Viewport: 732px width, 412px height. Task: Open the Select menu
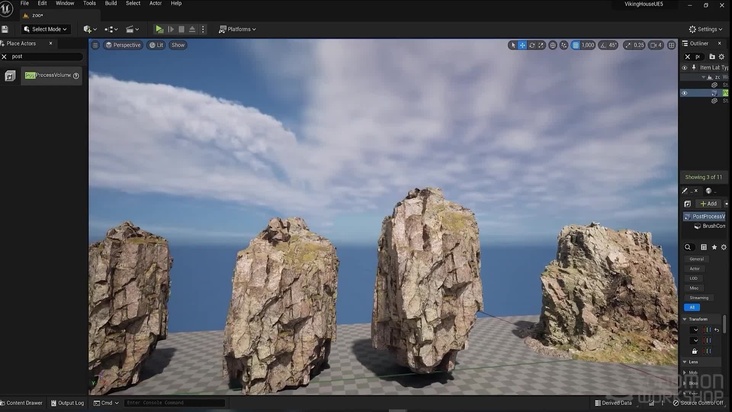pyautogui.click(x=133, y=3)
